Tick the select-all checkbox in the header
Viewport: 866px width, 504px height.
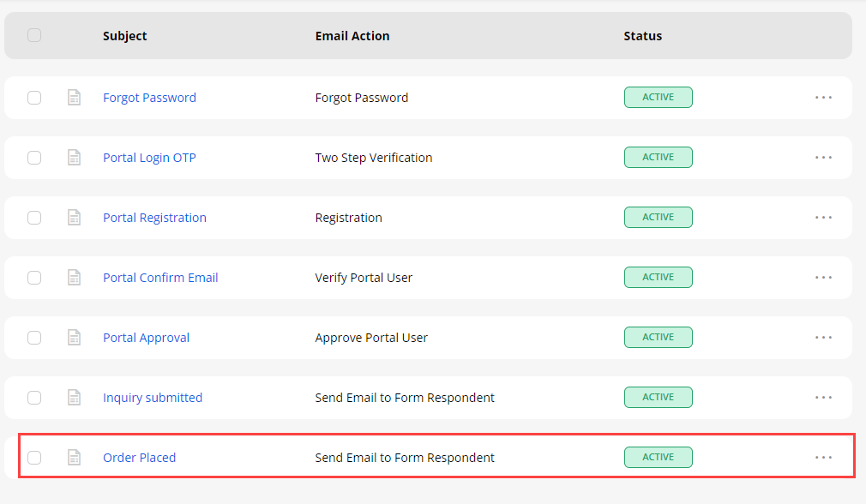34,35
